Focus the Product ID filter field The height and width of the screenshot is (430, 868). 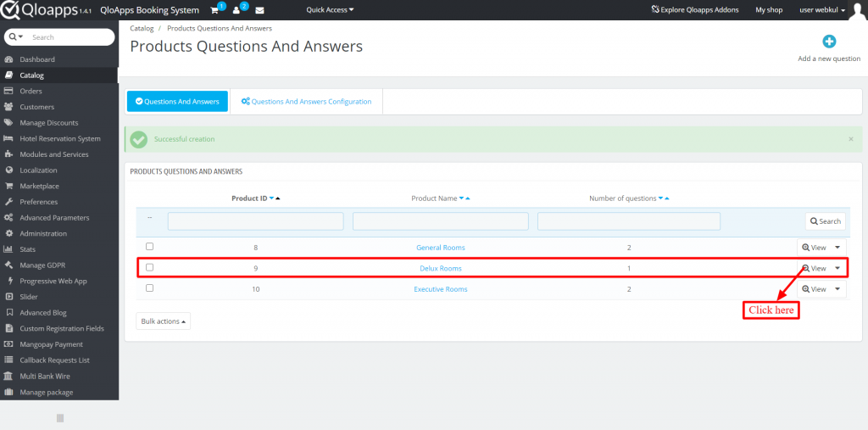256,221
